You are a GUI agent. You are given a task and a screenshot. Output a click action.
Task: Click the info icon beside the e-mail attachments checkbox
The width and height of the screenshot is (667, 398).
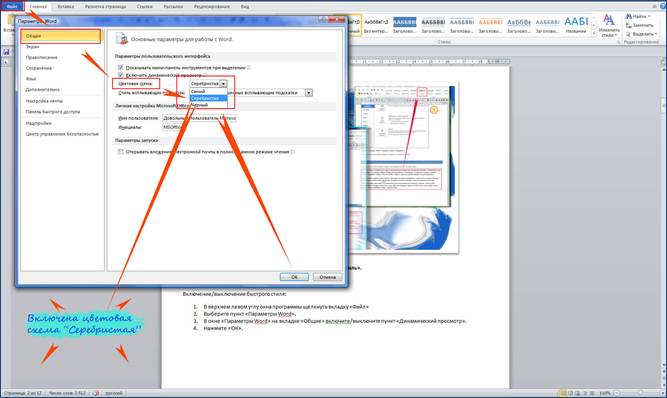click(x=293, y=151)
